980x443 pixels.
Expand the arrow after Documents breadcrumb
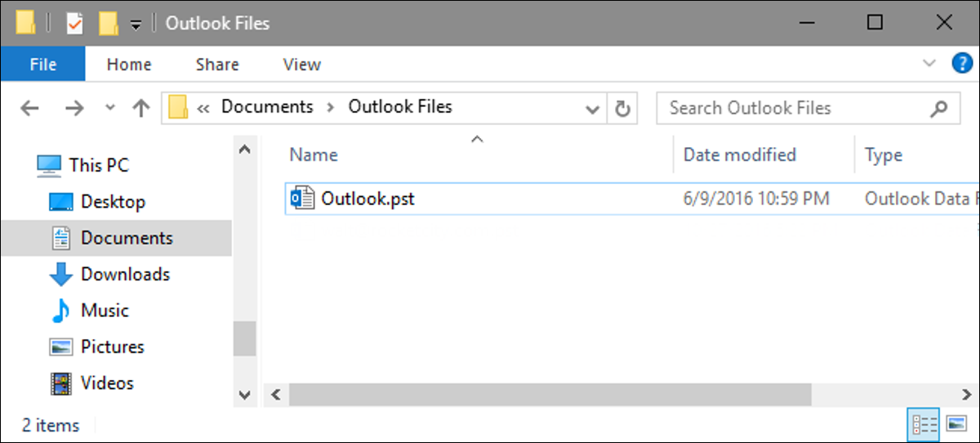pyautogui.click(x=332, y=108)
